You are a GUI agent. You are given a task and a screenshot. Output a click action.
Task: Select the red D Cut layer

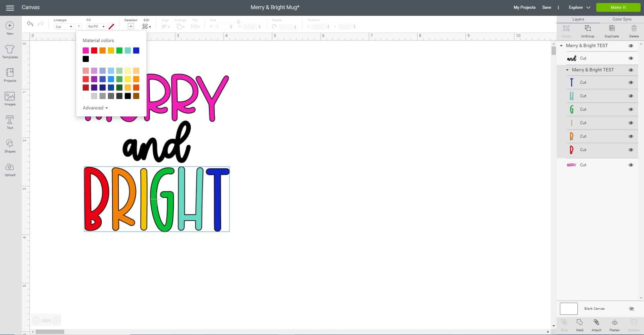(x=597, y=150)
